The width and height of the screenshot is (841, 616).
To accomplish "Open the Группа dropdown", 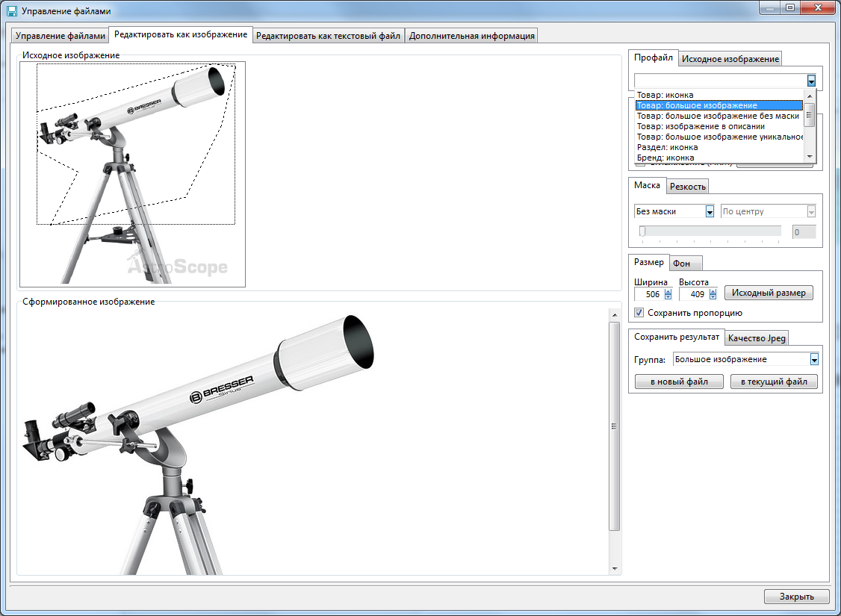I will tap(746, 359).
